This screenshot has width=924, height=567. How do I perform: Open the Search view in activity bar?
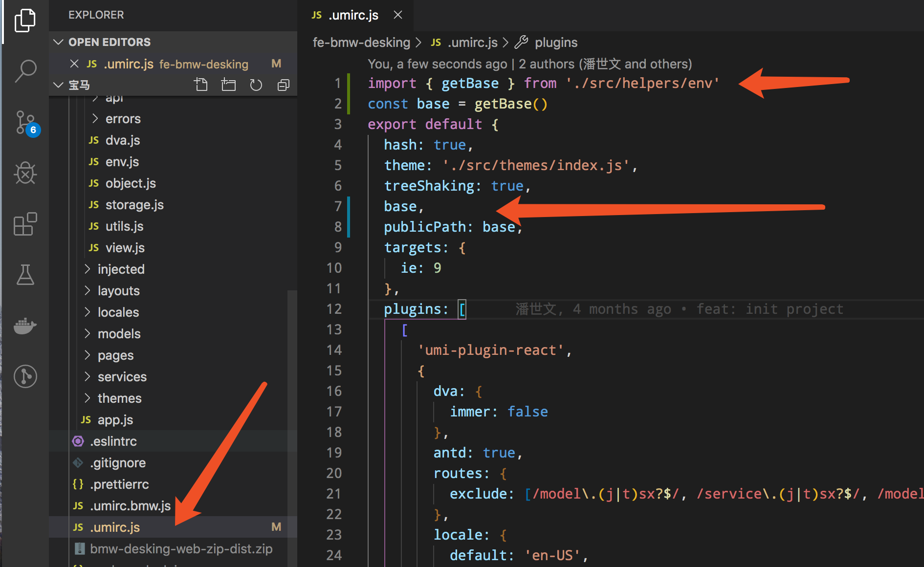(25, 71)
